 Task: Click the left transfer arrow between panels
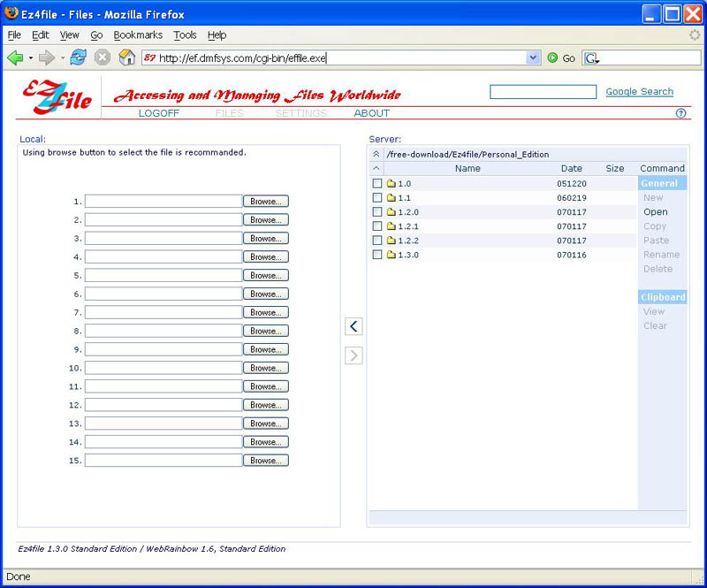tap(353, 326)
